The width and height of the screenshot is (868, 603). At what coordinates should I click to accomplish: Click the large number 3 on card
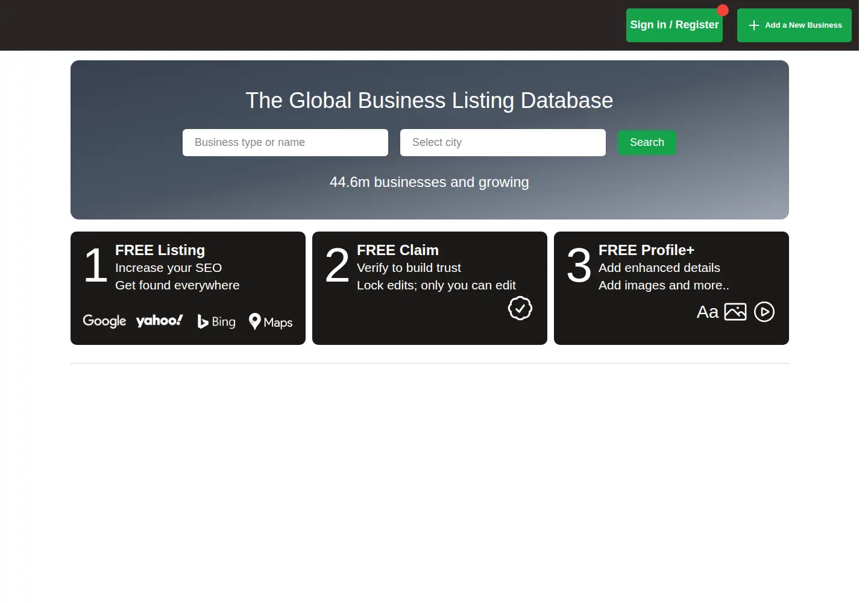pyautogui.click(x=579, y=265)
